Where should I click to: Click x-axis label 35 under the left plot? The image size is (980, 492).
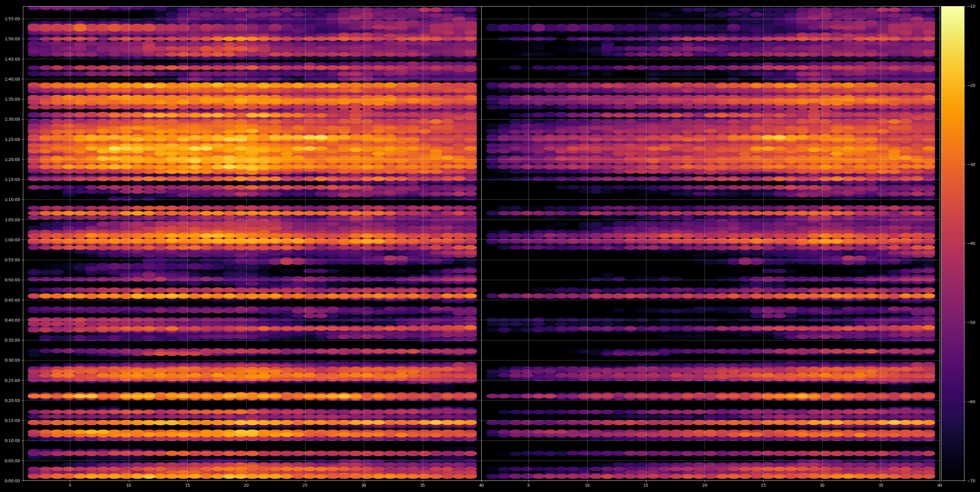click(423, 486)
